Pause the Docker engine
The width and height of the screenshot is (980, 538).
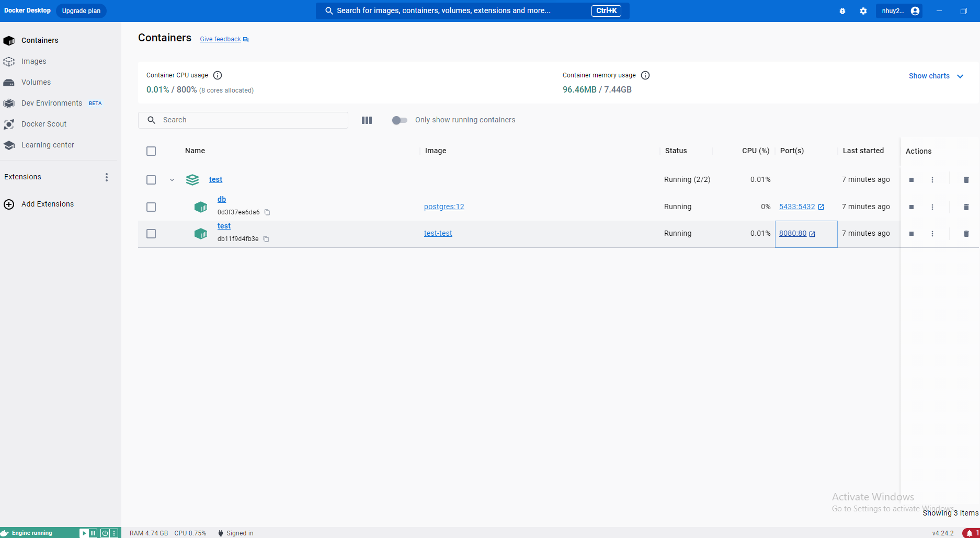(x=93, y=533)
